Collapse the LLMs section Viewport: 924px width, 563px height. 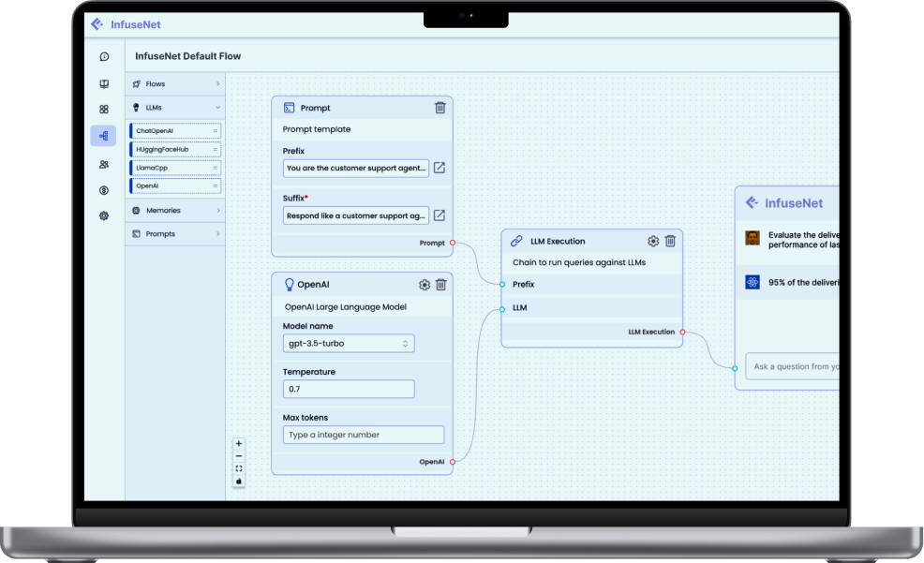175,108
